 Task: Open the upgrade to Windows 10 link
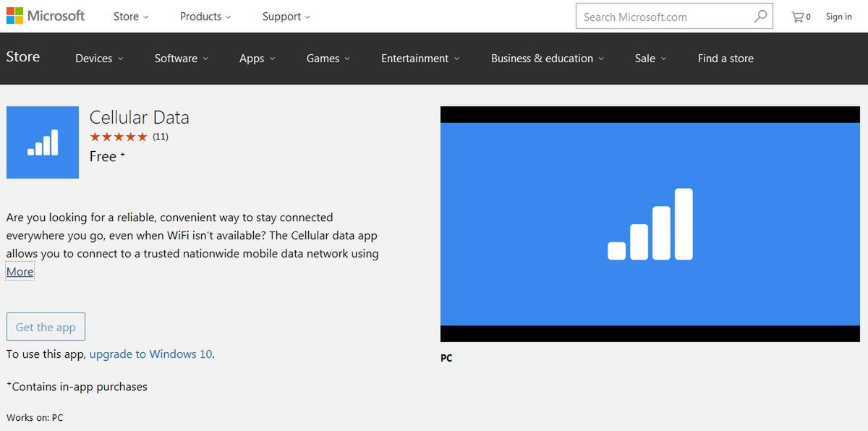point(150,354)
